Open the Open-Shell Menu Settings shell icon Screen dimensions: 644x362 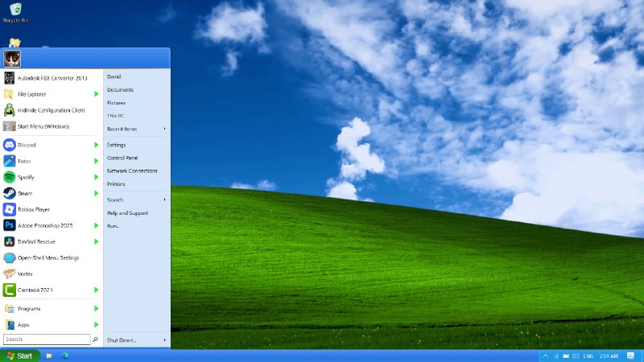click(x=9, y=257)
